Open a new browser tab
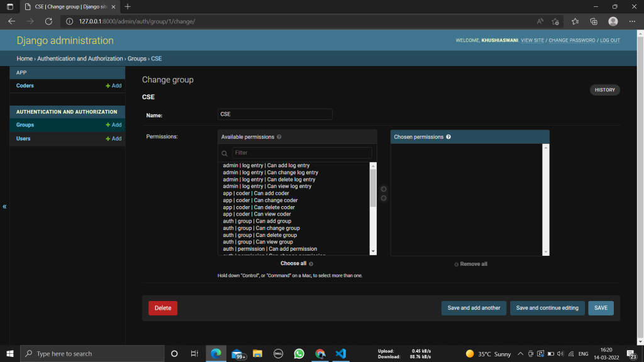 point(127,6)
